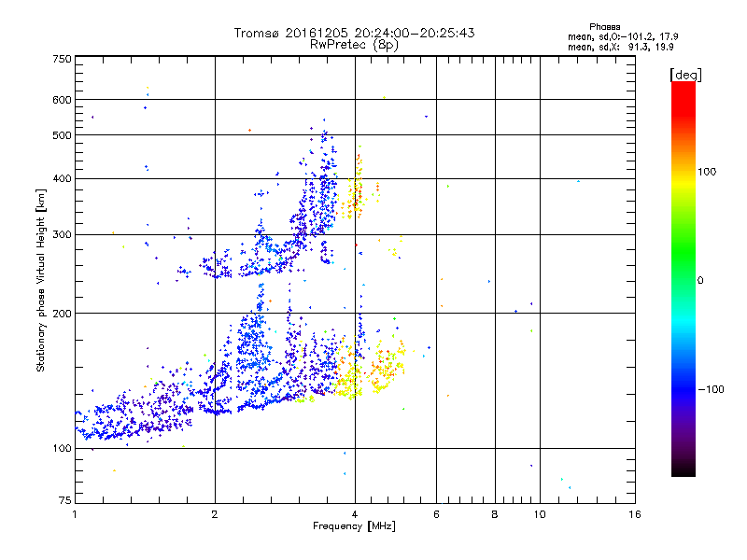The image size is (747, 560).
Task: Click the x-axis tick label '1'
Action: pos(75,514)
